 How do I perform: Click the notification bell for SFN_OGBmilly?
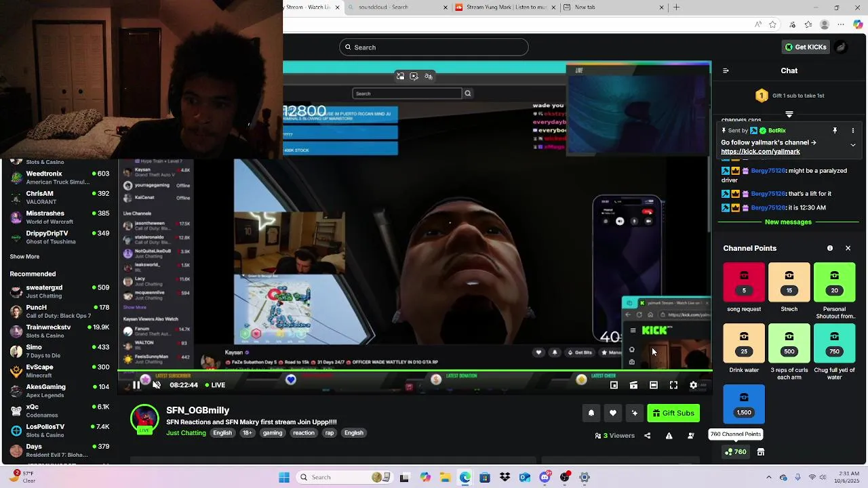[591, 413]
